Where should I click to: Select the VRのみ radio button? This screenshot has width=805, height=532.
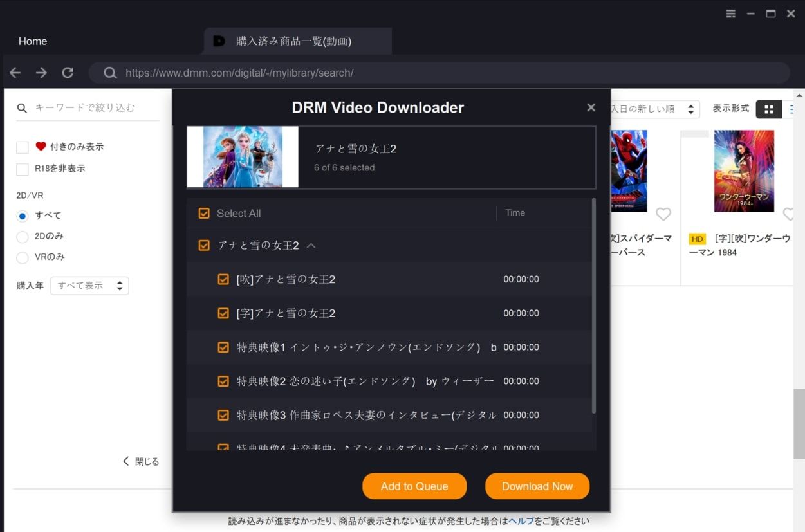click(23, 257)
